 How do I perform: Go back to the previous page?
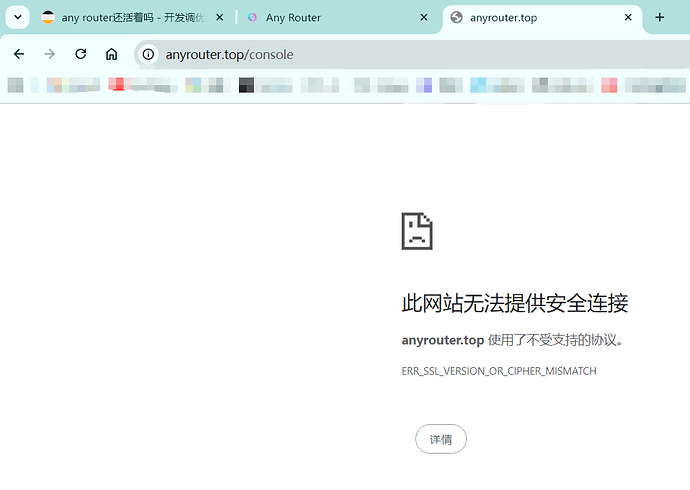(x=19, y=54)
